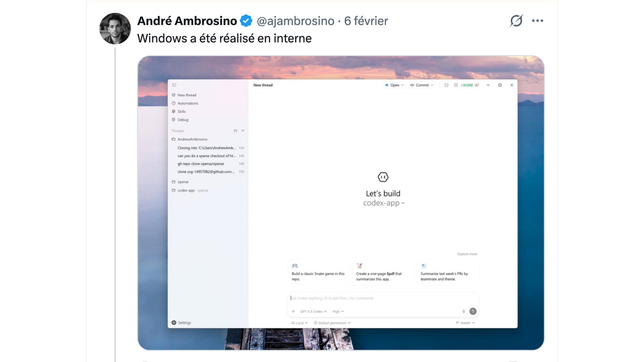Click the filter icon beside Threads
Screen dimensions: 644x362
tap(243, 131)
